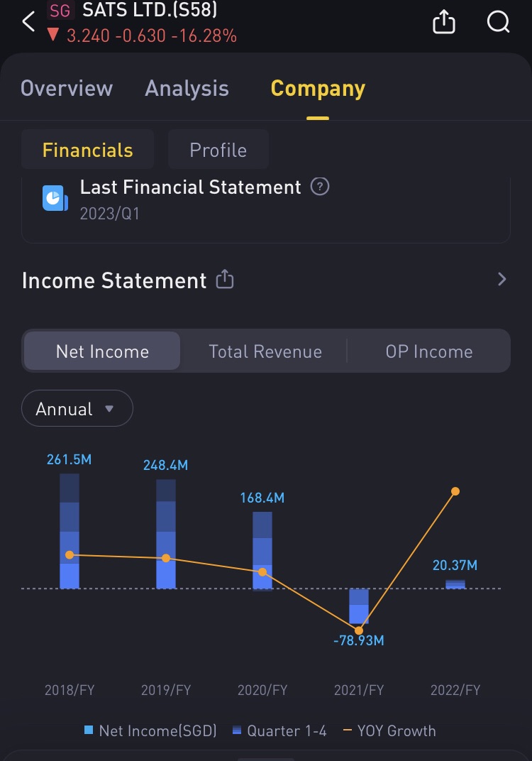The height and width of the screenshot is (761, 532).
Task: Tap the 2021/FY negative income bar
Action: pyautogui.click(x=359, y=606)
